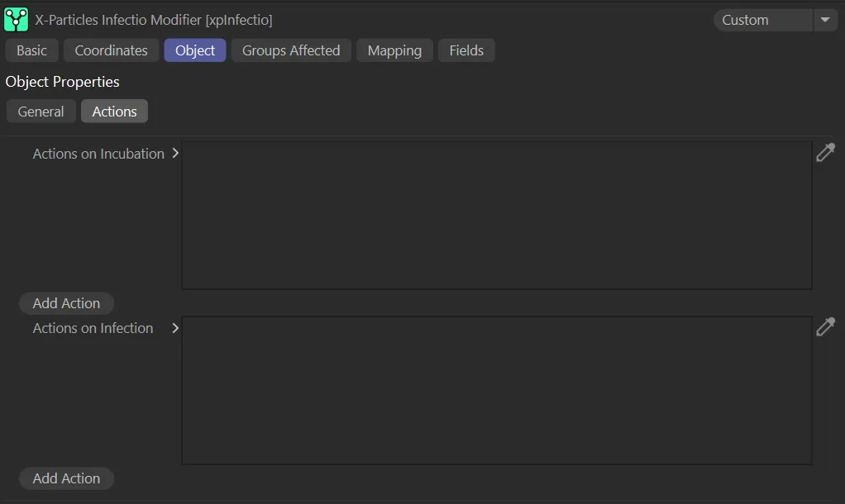Viewport: 845px width, 504px height.
Task: Click the Actions on Incubation label
Action: click(x=98, y=154)
